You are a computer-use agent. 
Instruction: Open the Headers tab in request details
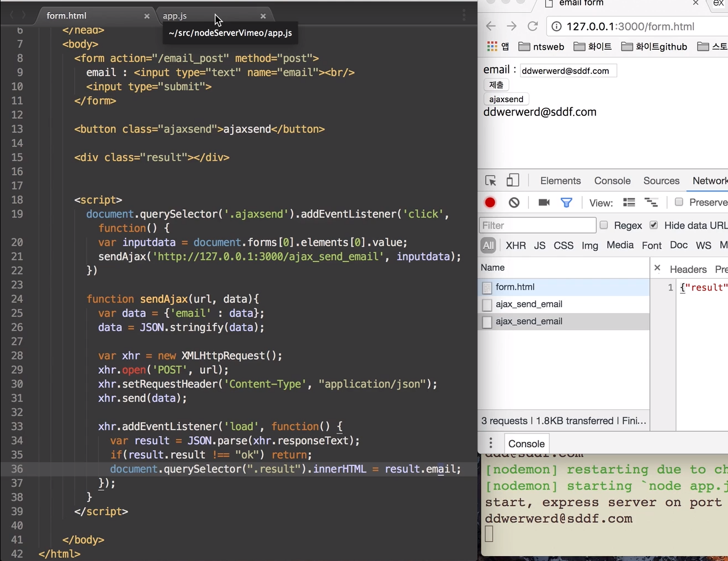[688, 269]
